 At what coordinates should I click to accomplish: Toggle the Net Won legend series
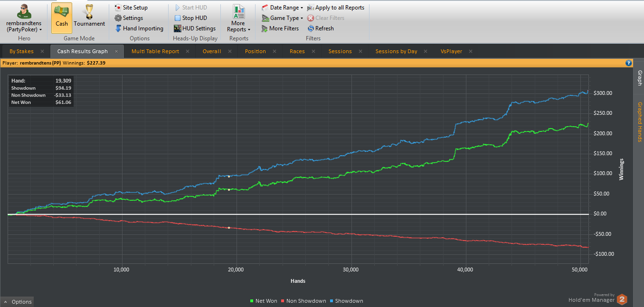point(263,301)
